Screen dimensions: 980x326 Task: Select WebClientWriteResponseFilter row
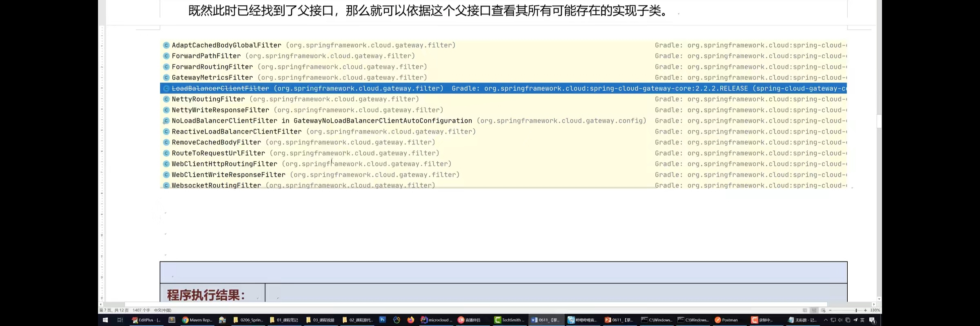[x=503, y=174]
